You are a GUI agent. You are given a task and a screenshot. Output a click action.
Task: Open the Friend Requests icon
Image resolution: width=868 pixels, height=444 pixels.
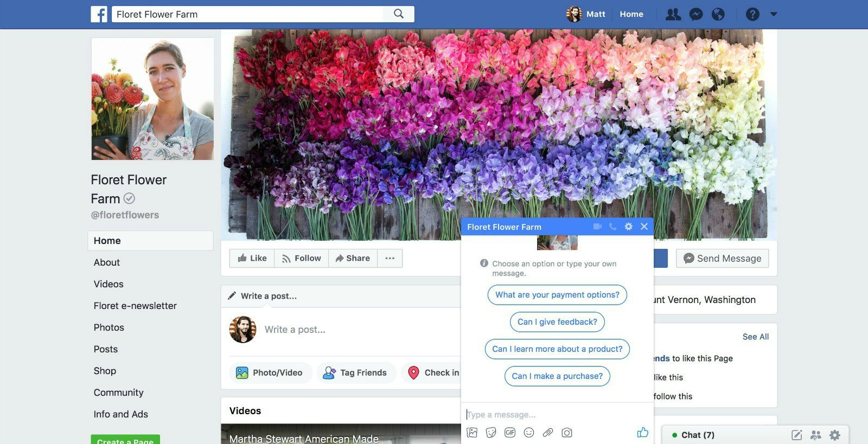pyautogui.click(x=673, y=14)
